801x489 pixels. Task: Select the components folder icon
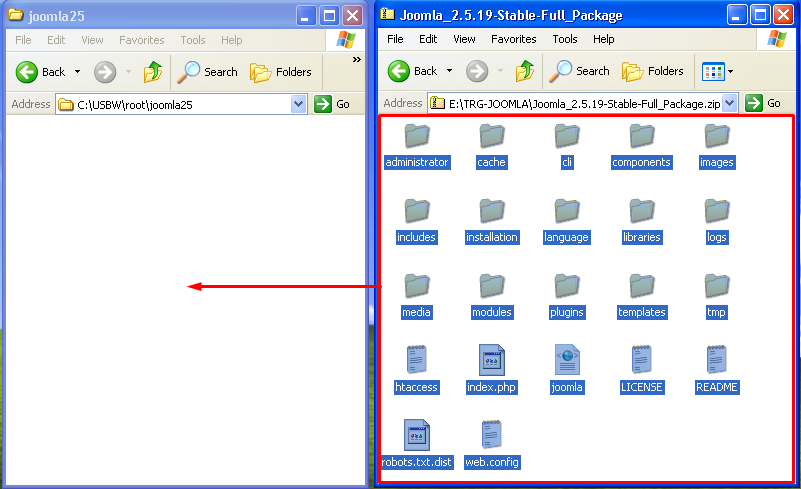click(x=642, y=136)
